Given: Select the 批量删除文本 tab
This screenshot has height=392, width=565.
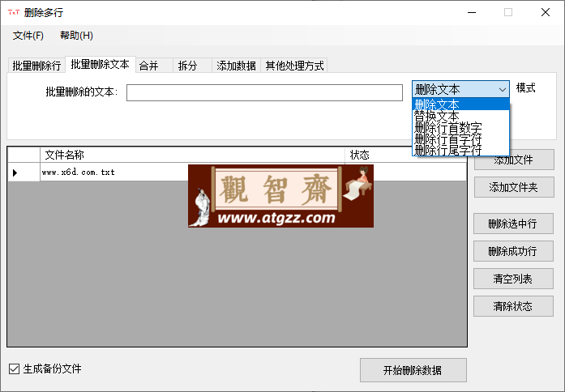Looking at the screenshot, I should pyautogui.click(x=101, y=65).
